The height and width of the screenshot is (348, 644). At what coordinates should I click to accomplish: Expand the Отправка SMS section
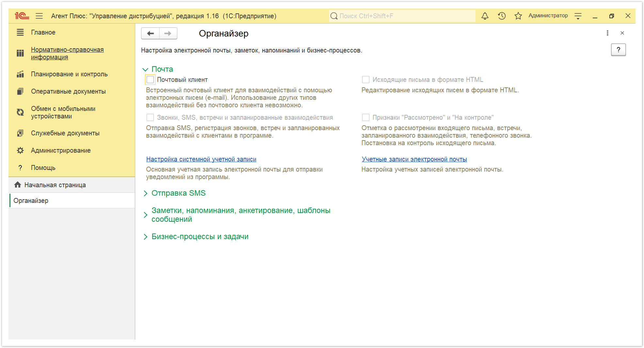(145, 193)
